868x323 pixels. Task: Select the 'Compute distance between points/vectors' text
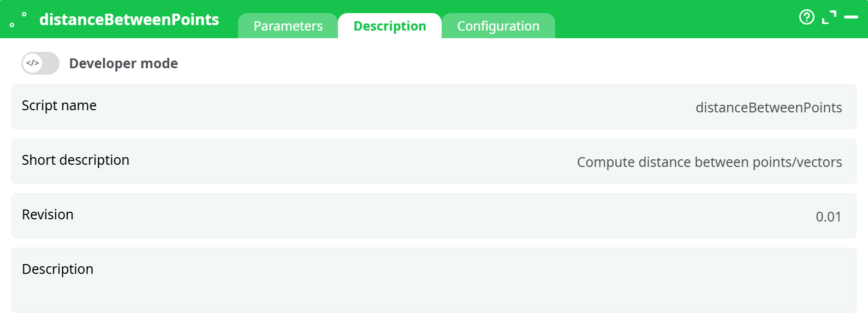[709, 163]
